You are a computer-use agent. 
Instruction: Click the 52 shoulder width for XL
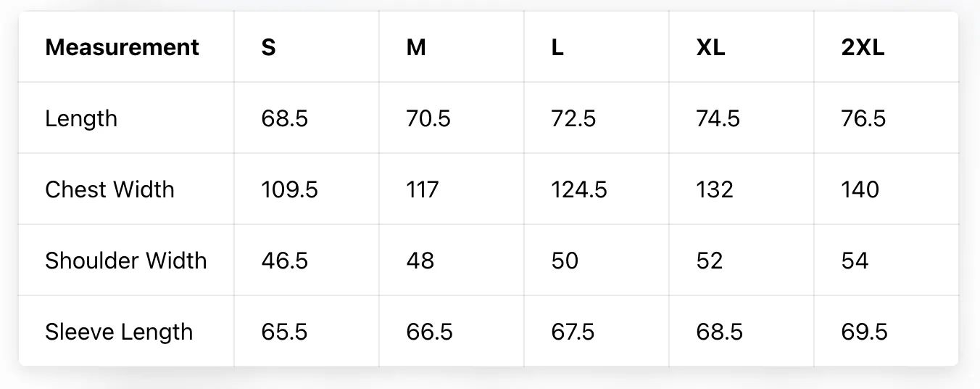(709, 261)
